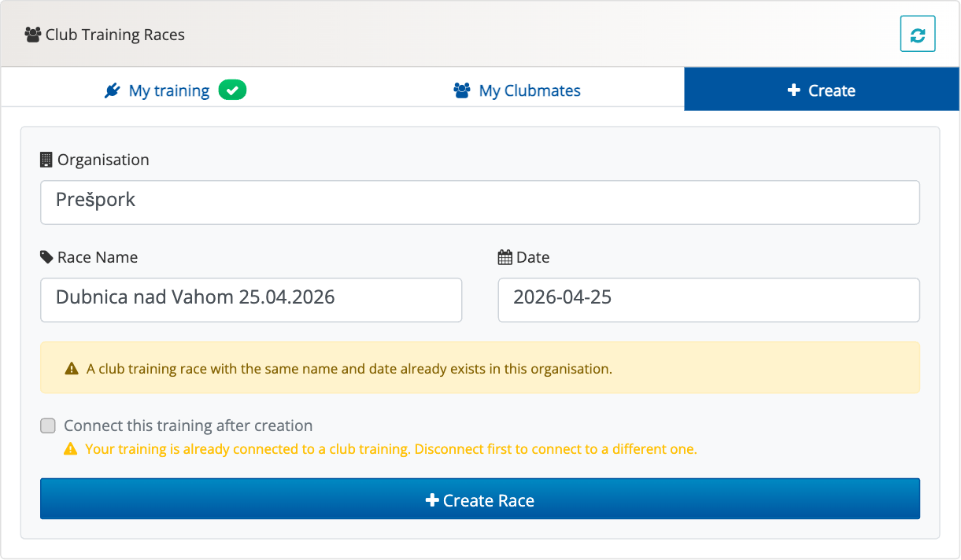Viewport: 961px width, 560px height.
Task: Click the plug icon on My training tab
Action: (113, 91)
